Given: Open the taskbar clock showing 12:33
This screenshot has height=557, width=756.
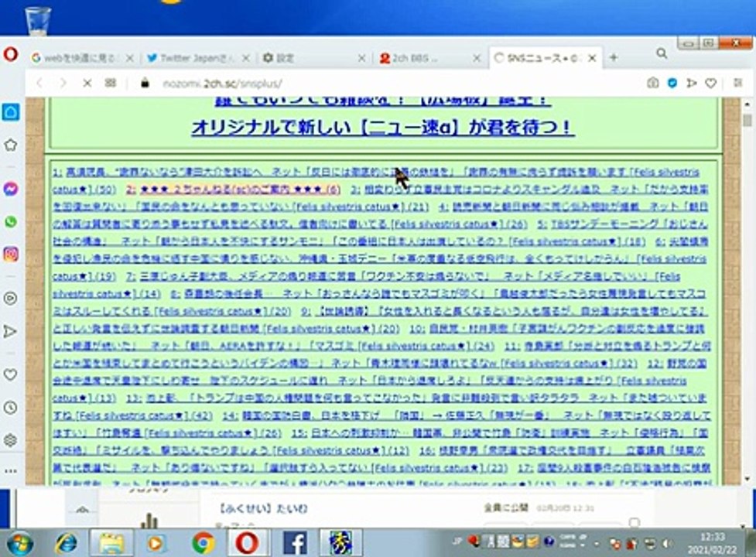Looking at the screenshot, I should [x=712, y=543].
